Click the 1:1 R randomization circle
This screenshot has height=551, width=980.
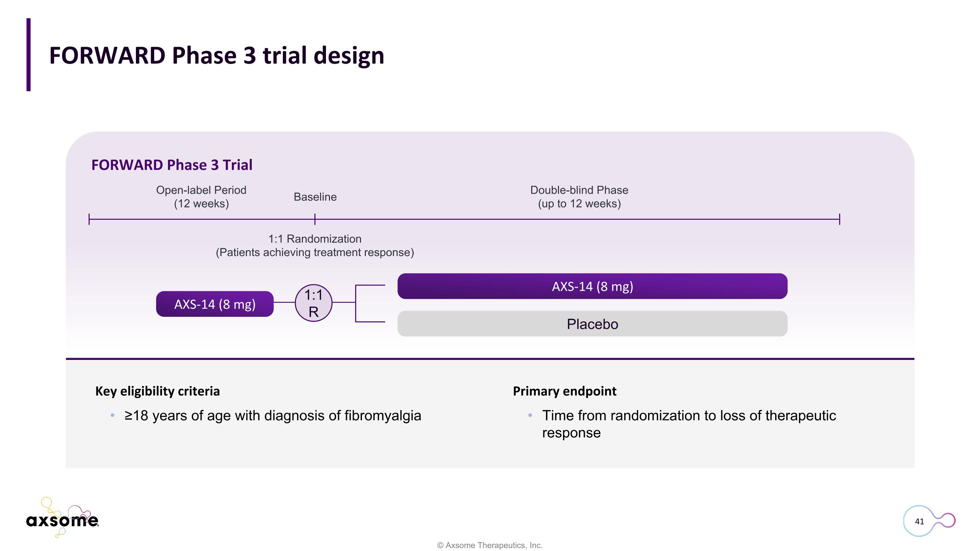tap(314, 303)
